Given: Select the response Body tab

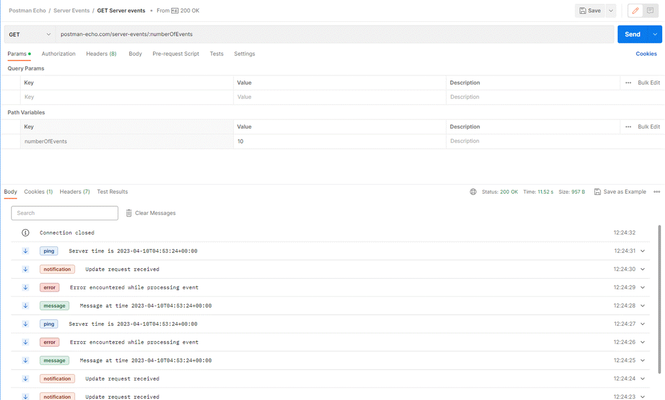Looking at the screenshot, I should (11, 192).
